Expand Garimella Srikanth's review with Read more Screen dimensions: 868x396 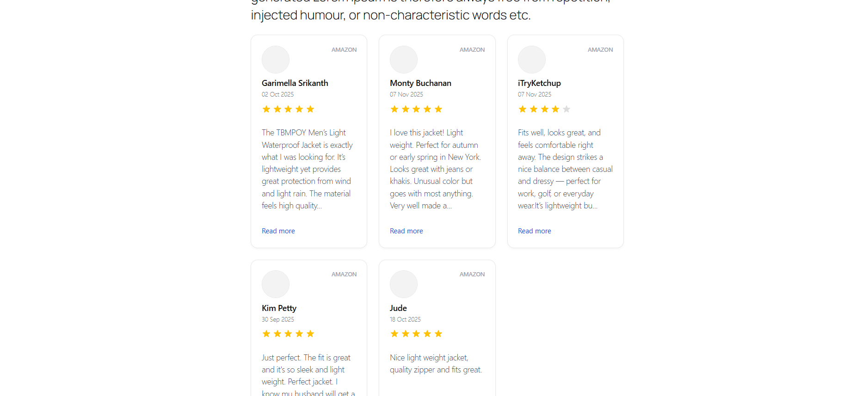(278, 231)
